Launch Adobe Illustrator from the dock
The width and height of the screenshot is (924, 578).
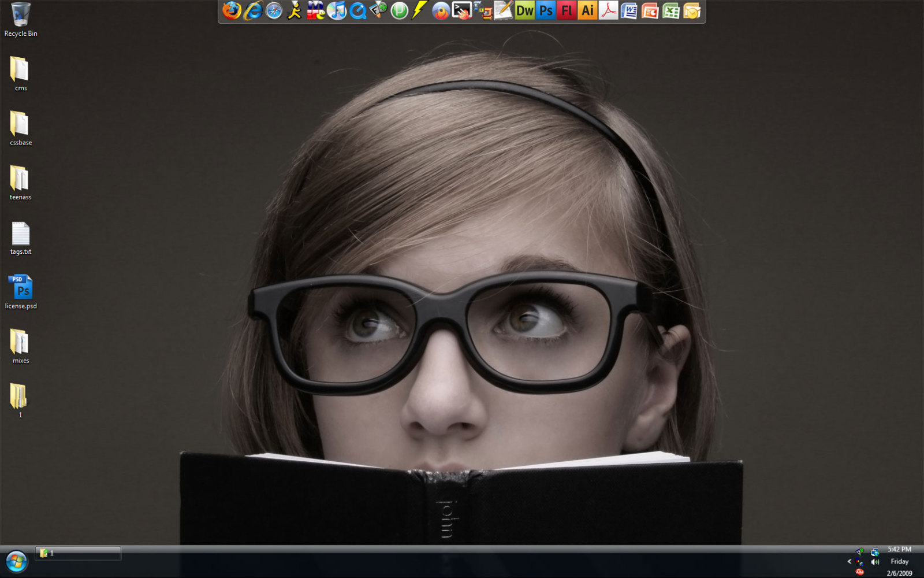tap(587, 10)
